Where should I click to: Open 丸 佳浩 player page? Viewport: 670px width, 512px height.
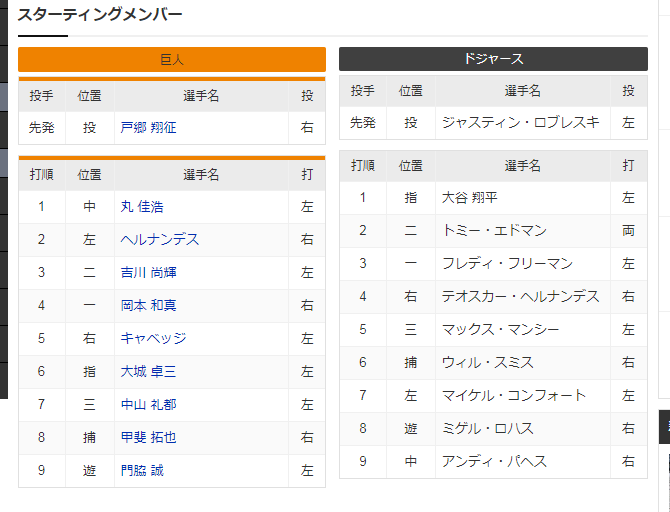click(x=142, y=207)
